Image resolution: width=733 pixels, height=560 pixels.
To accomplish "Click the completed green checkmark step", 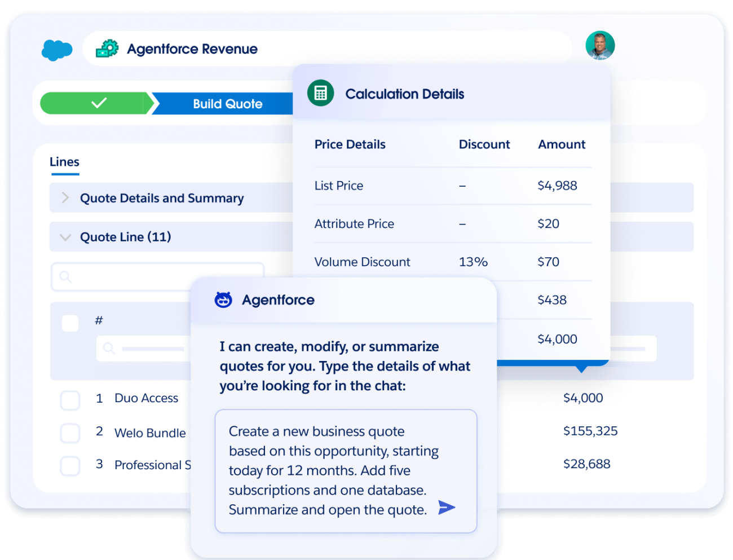I will pos(96,103).
